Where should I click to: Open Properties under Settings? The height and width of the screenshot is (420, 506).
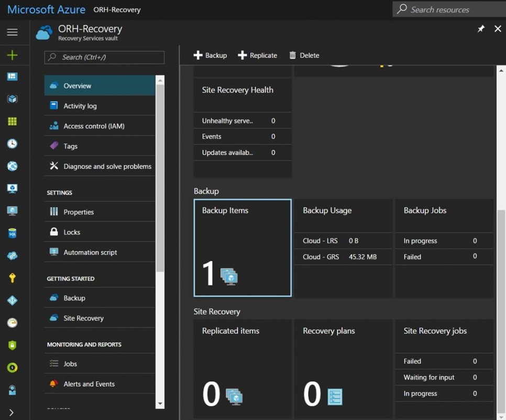tap(100, 212)
